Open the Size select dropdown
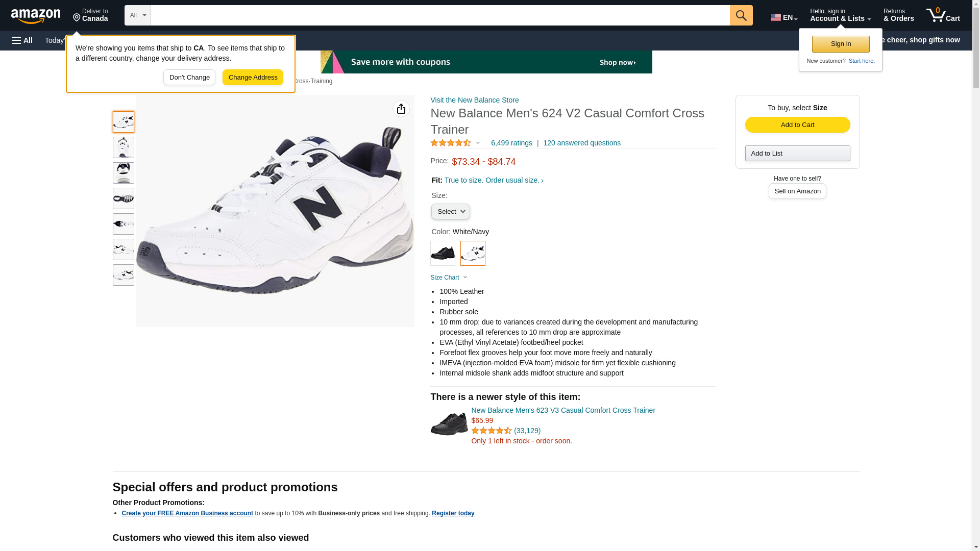Image resolution: width=980 pixels, height=551 pixels. click(450, 212)
